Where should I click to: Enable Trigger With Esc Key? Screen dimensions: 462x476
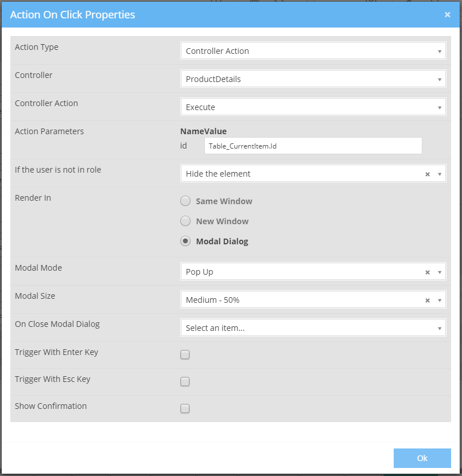coord(185,381)
